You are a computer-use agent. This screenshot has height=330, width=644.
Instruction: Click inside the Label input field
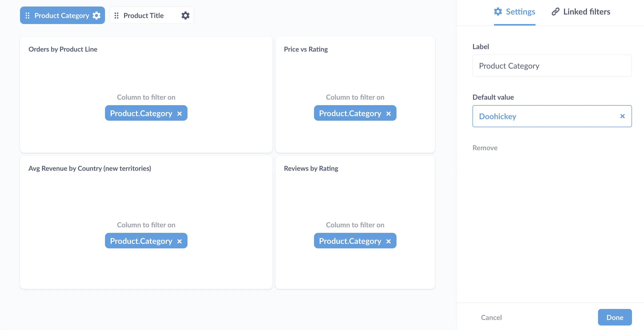pos(552,66)
